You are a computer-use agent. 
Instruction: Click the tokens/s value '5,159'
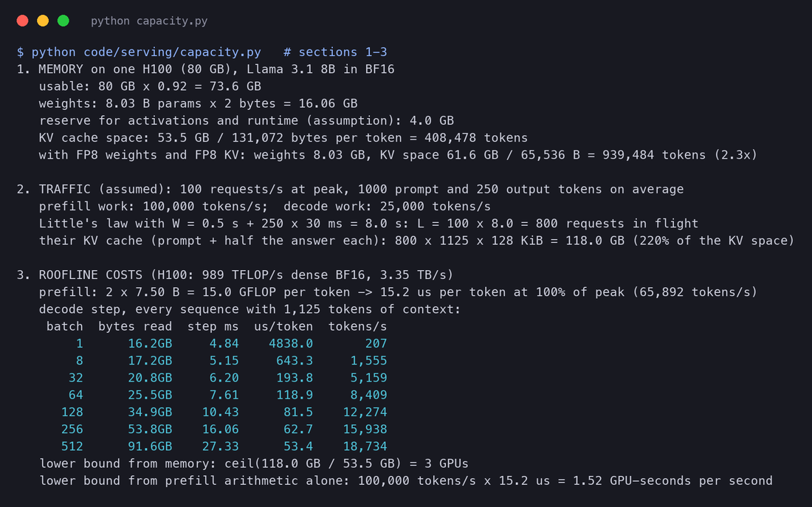(x=368, y=378)
